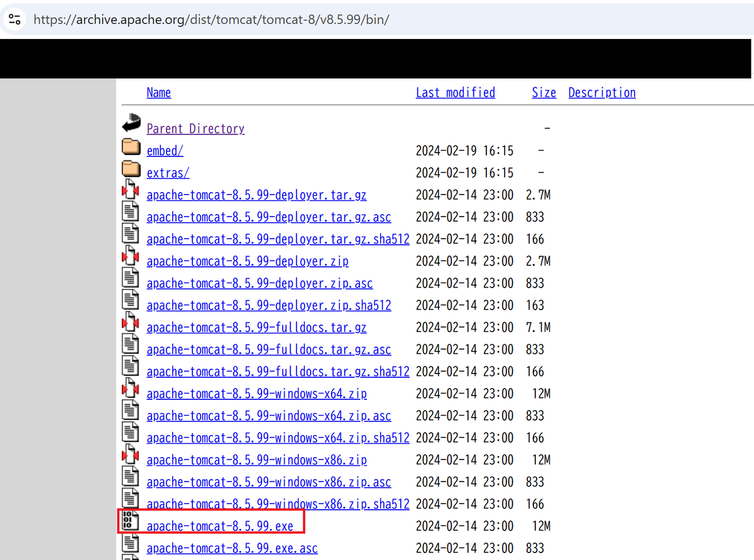Open apache-tomcat-8.5.99-deployer.zip.asc link
The width and height of the screenshot is (754, 560).
pyautogui.click(x=260, y=283)
